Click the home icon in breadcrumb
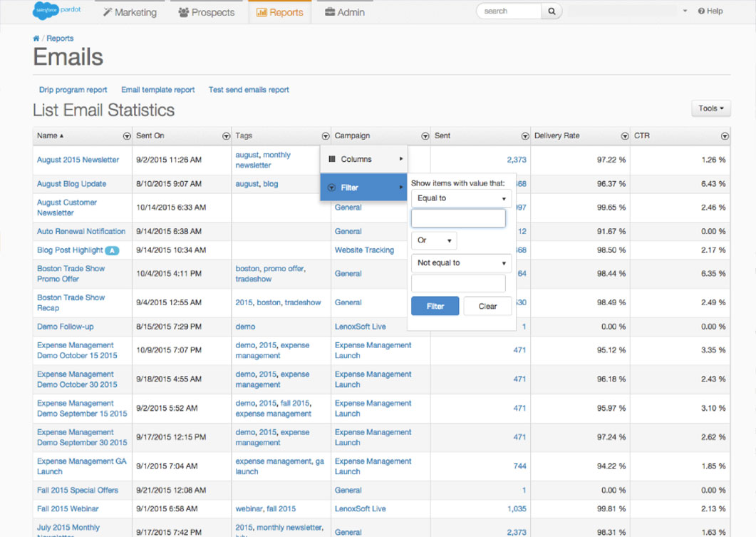The height and width of the screenshot is (537, 756). 36,39
